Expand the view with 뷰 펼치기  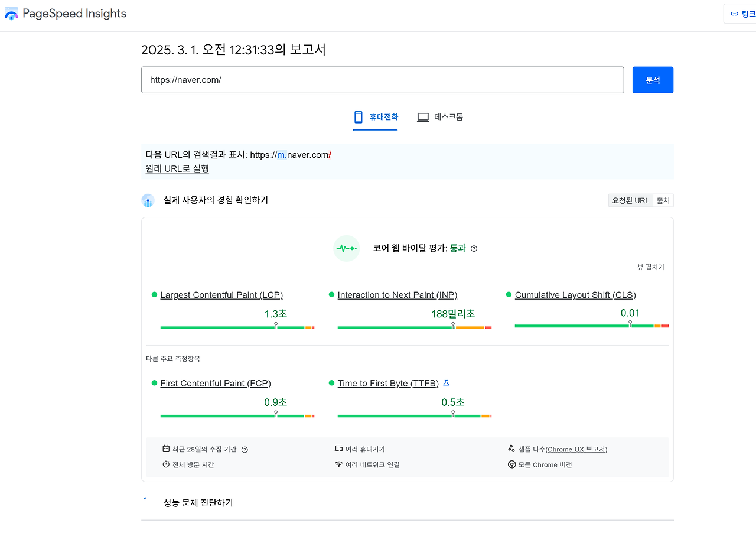651,267
